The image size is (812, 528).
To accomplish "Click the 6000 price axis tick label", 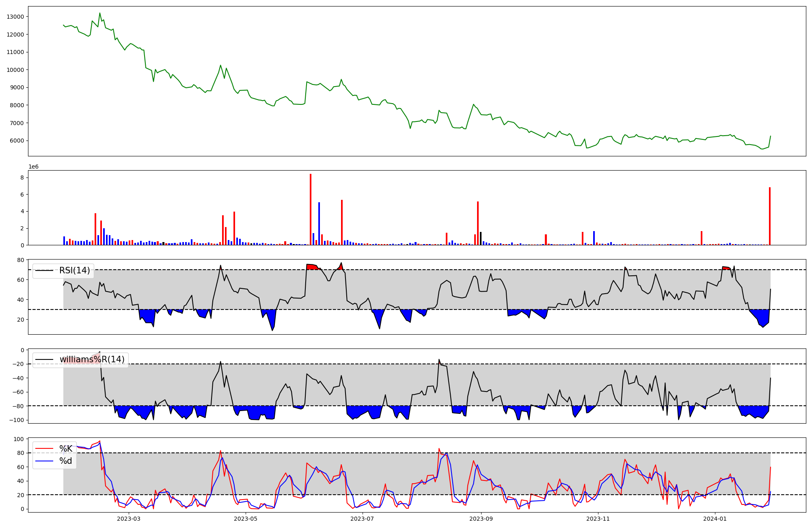I will 17,141.
